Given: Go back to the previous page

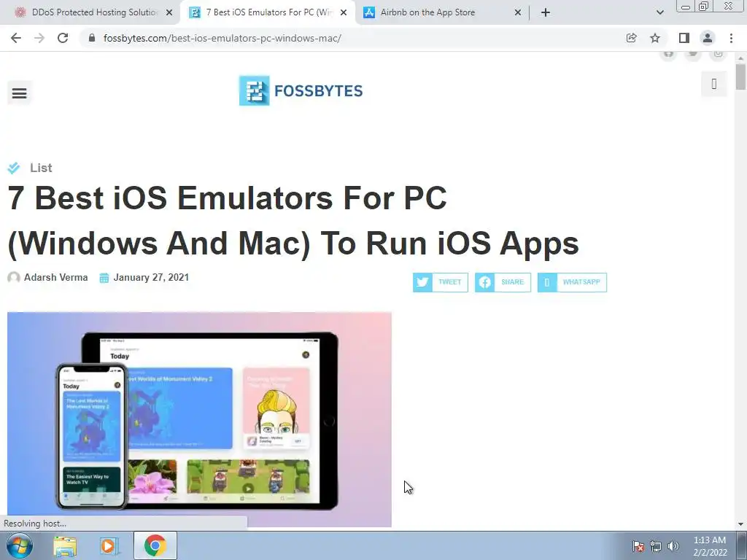Looking at the screenshot, I should tap(16, 38).
